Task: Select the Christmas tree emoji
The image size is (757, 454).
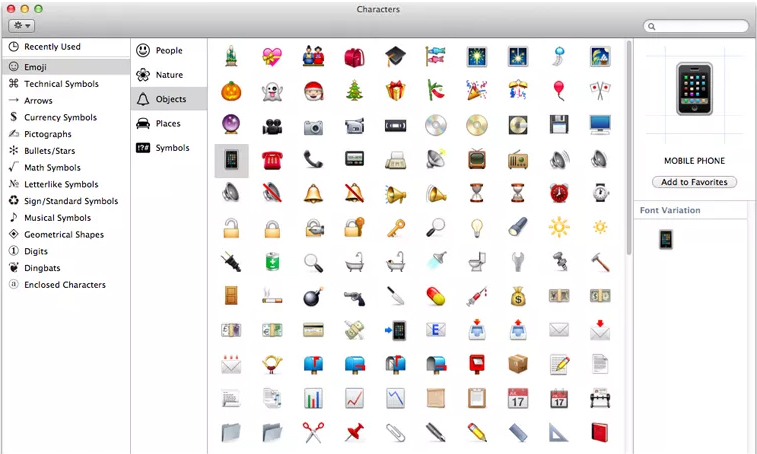Action: tap(354, 91)
